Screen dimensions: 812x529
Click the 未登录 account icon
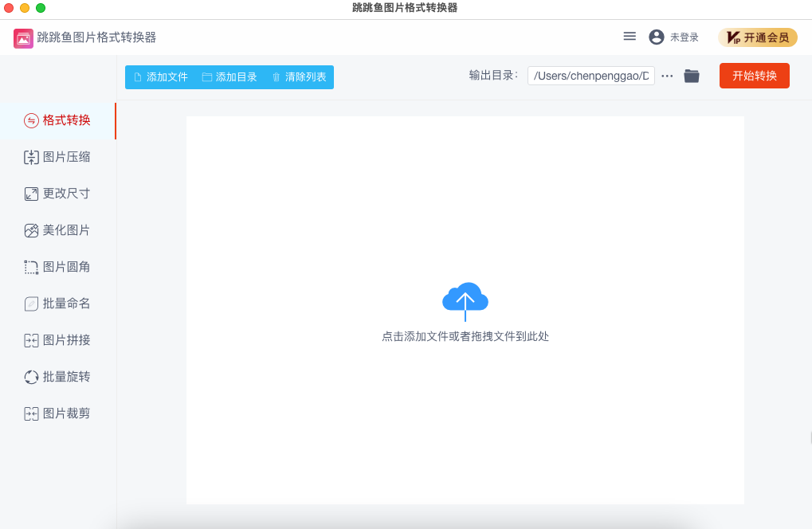[x=655, y=37]
